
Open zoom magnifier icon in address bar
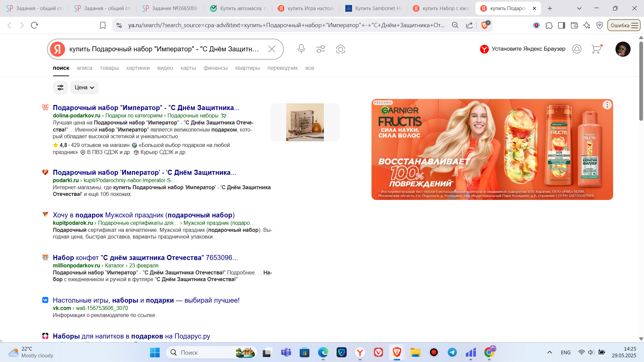[455, 25]
